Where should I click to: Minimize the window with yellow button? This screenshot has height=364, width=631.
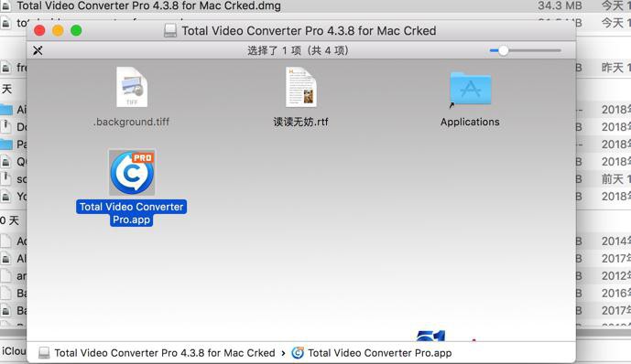tap(58, 30)
